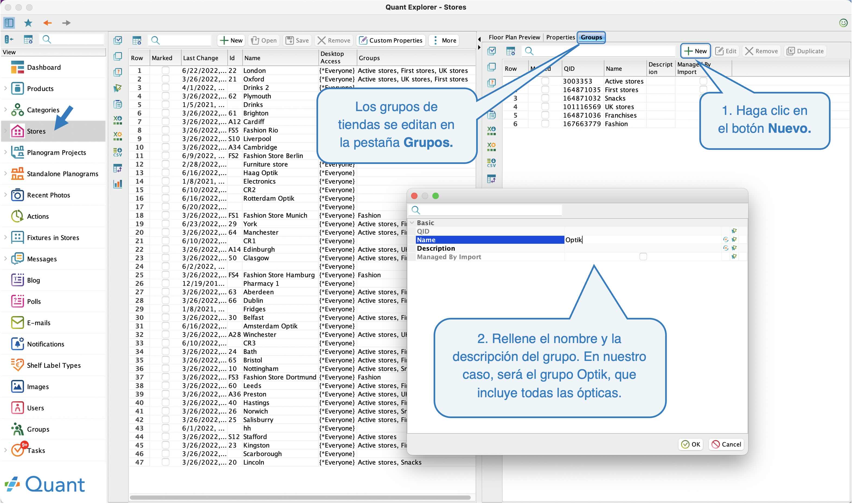This screenshot has height=504, width=852.
Task: Switch to the Properties tab
Action: coord(560,37)
